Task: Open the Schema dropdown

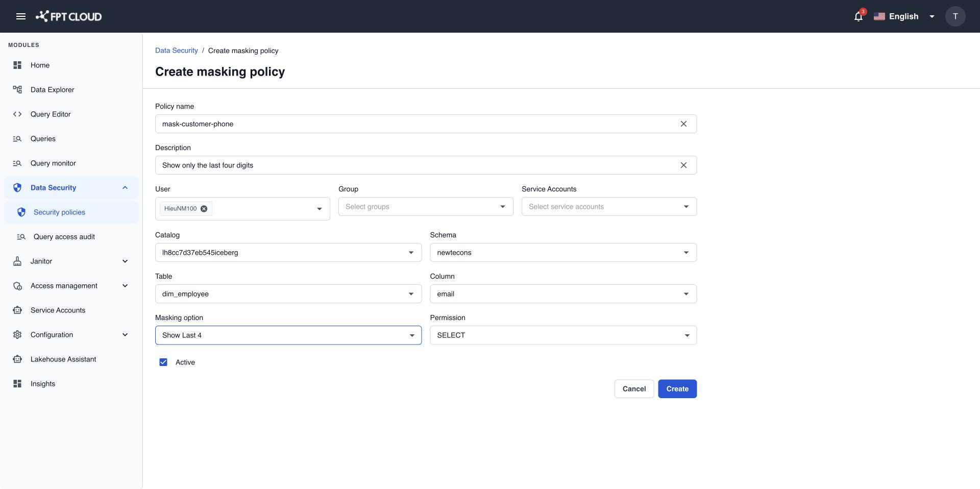Action: [563, 253]
